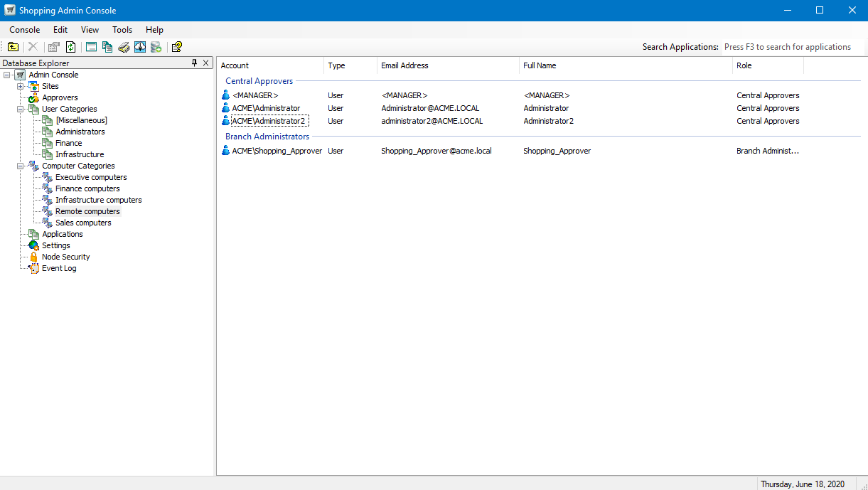The height and width of the screenshot is (490, 868).
Task: Click the Node Security padlock icon
Action: click(x=33, y=257)
